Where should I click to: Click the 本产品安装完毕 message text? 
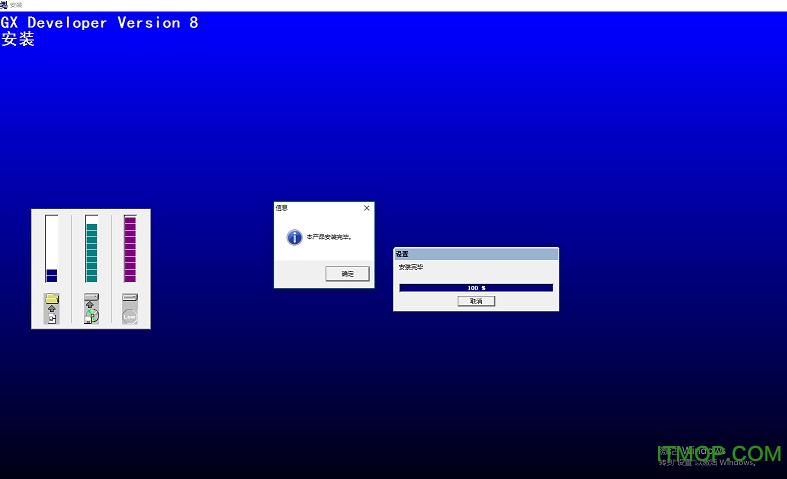tap(329, 237)
